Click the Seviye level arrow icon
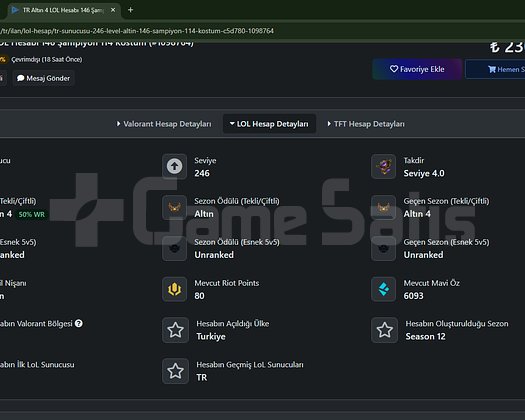 174,166
